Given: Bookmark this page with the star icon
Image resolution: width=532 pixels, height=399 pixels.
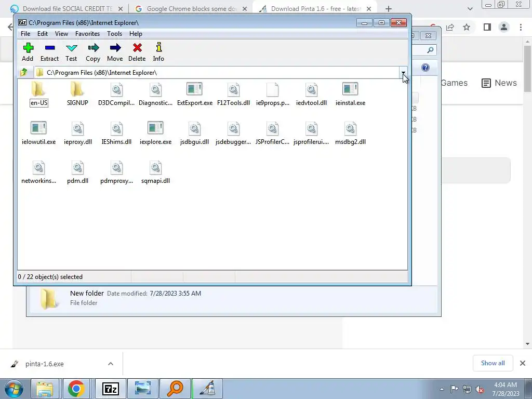Looking at the screenshot, I should click(x=467, y=27).
